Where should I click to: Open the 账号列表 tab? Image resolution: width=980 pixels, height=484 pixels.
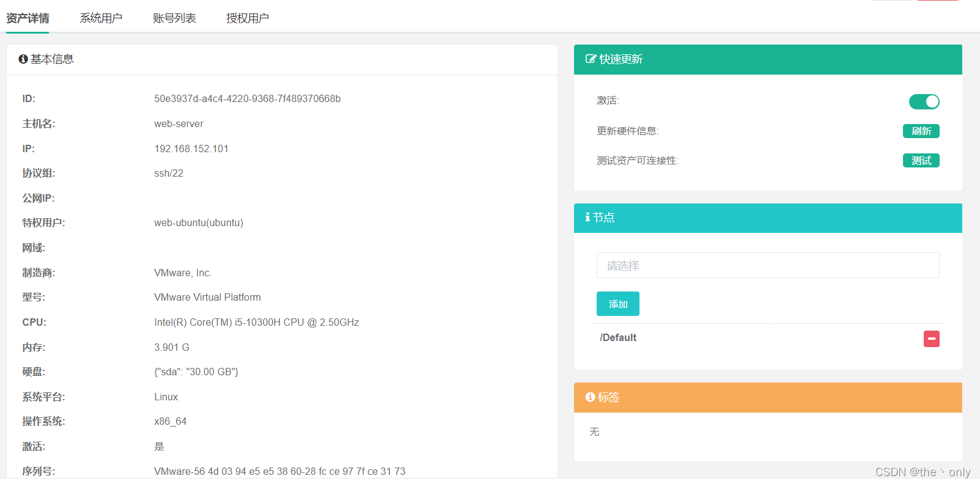(x=174, y=18)
